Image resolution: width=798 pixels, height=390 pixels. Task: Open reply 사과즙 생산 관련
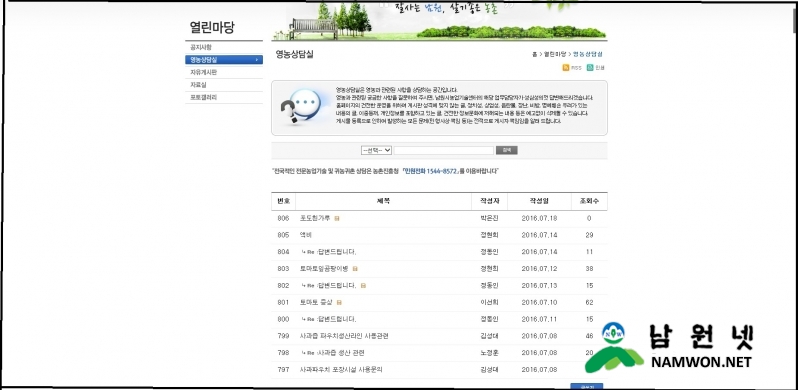(x=340, y=353)
